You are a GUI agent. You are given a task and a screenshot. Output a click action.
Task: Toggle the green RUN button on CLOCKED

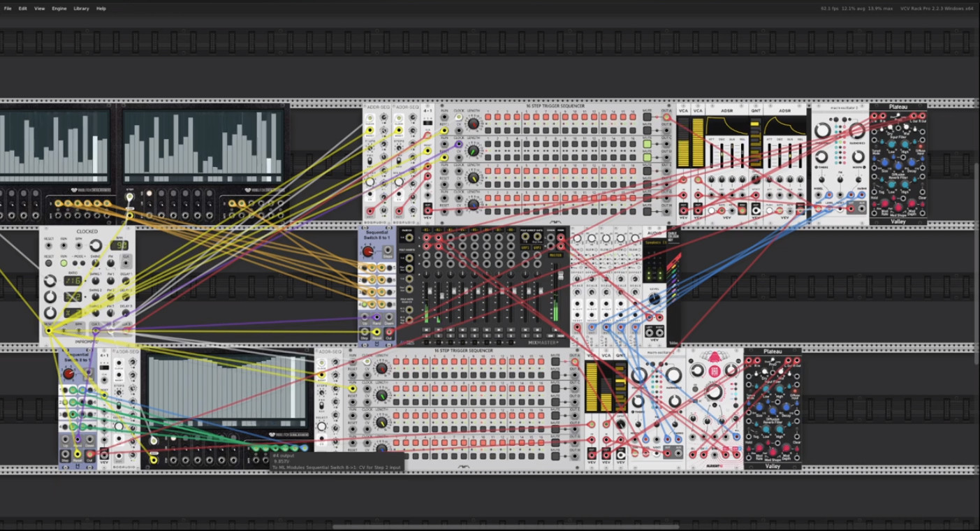64,263
